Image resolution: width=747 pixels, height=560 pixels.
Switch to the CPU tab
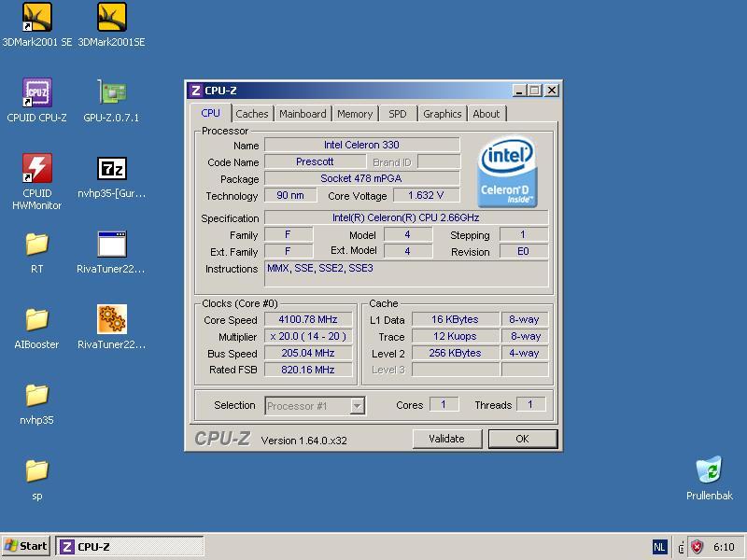click(211, 113)
